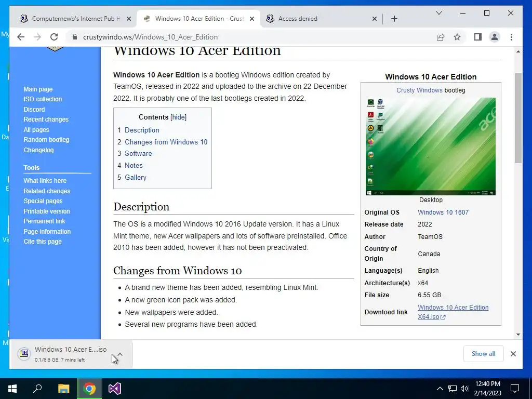Click Show all downloads button
Viewport: 532px width, 399px height.
[484, 353]
